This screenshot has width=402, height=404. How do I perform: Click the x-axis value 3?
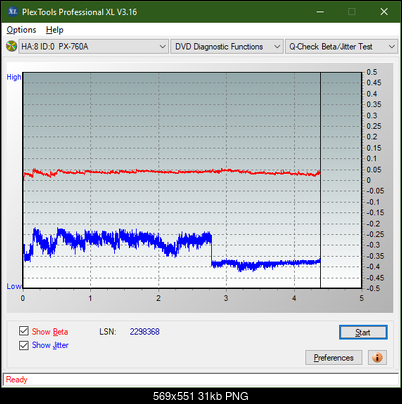click(x=226, y=298)
